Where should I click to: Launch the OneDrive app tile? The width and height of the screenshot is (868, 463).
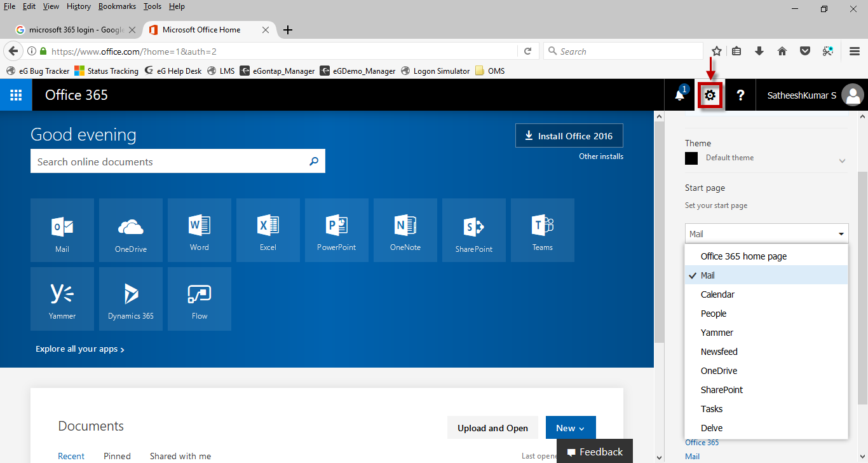click(x=131, y=230)
